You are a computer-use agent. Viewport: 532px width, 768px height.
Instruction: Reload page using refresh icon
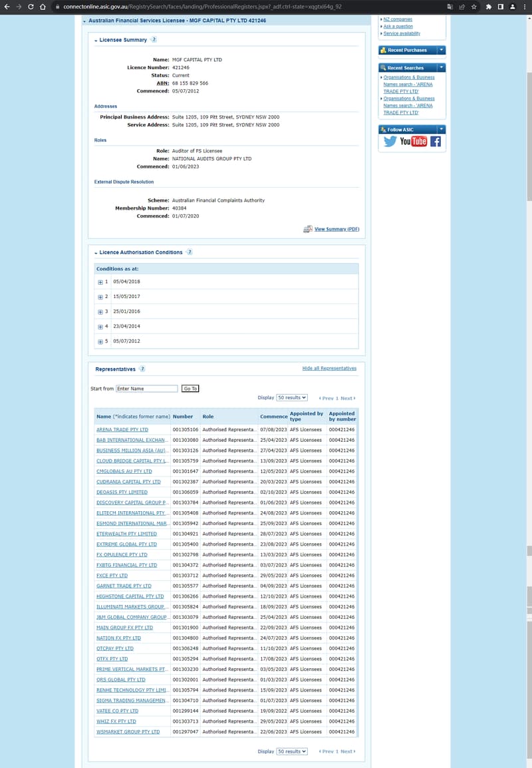point(31,7)
